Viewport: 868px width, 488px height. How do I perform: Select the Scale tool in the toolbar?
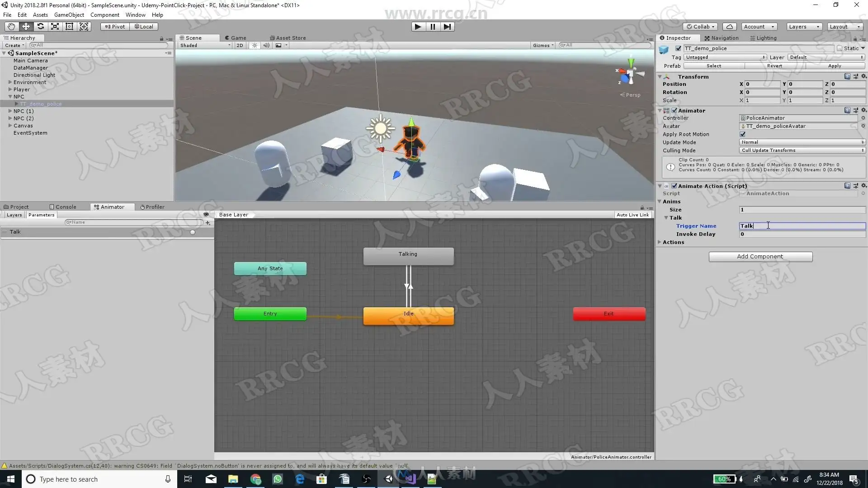click(55, 27)
